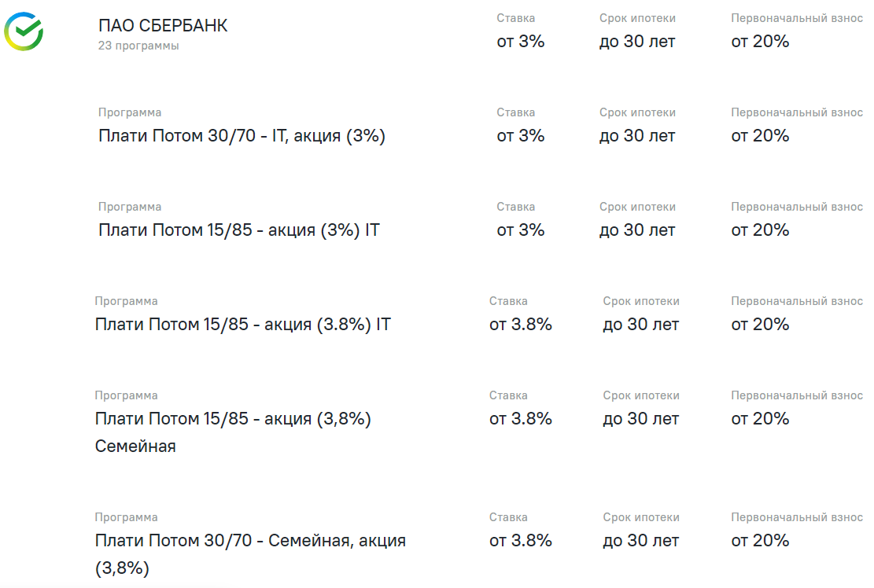Click Sberbank header rate от 3%
874x588 pixels.
pos(520,41)
